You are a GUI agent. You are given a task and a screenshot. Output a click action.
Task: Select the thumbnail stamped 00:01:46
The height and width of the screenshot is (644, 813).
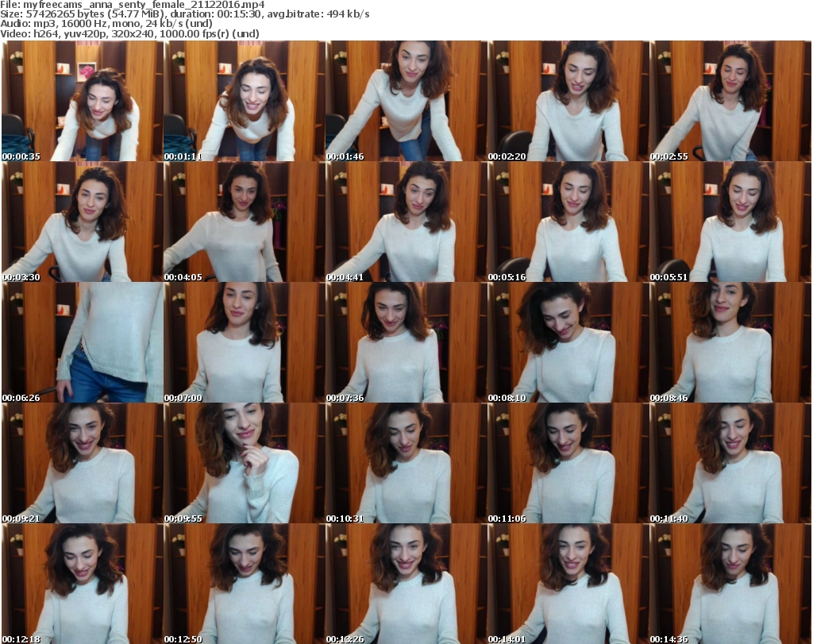pos(406,101)
